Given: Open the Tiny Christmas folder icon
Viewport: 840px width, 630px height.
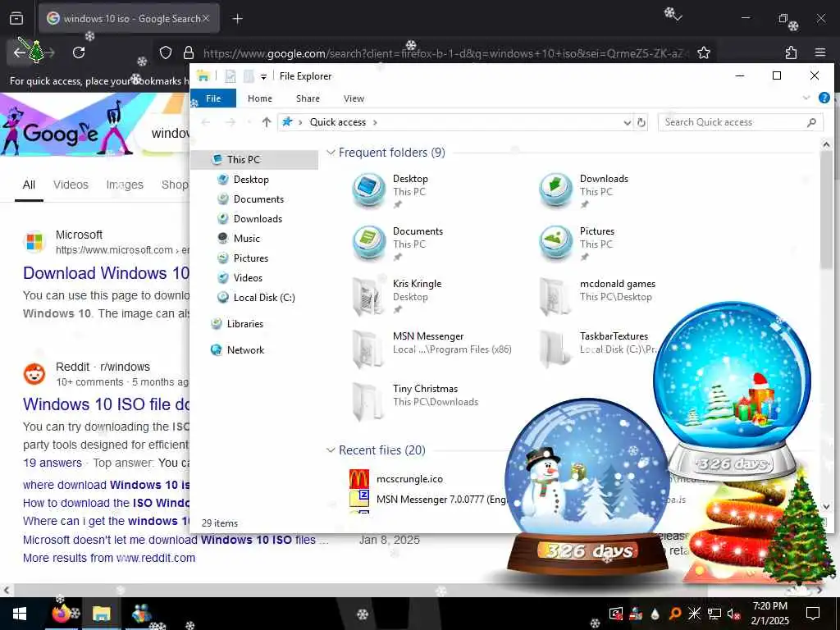Looking at the screenshot, I should click(368, 400).
